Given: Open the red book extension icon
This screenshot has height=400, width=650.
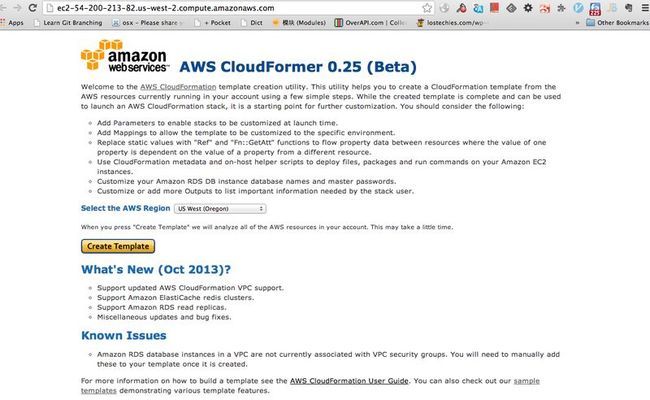Looking at the screenshot, I should pyautogui.click(x=494, y=7).
